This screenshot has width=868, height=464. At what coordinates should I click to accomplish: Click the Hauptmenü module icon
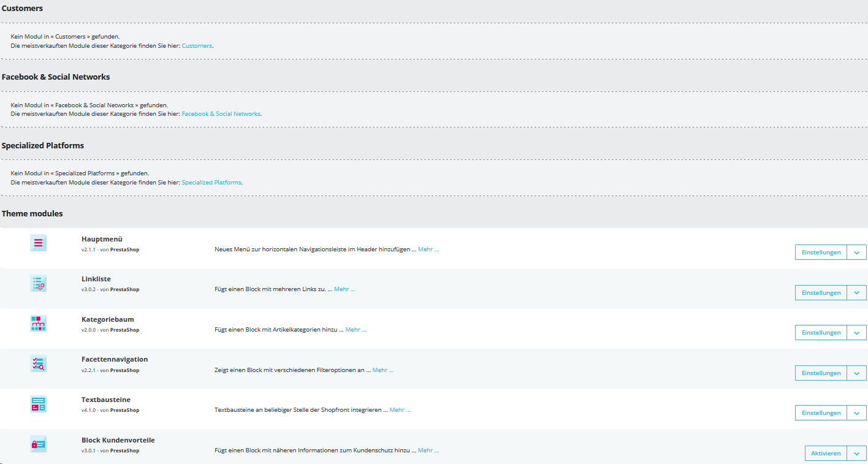point(38,243)
